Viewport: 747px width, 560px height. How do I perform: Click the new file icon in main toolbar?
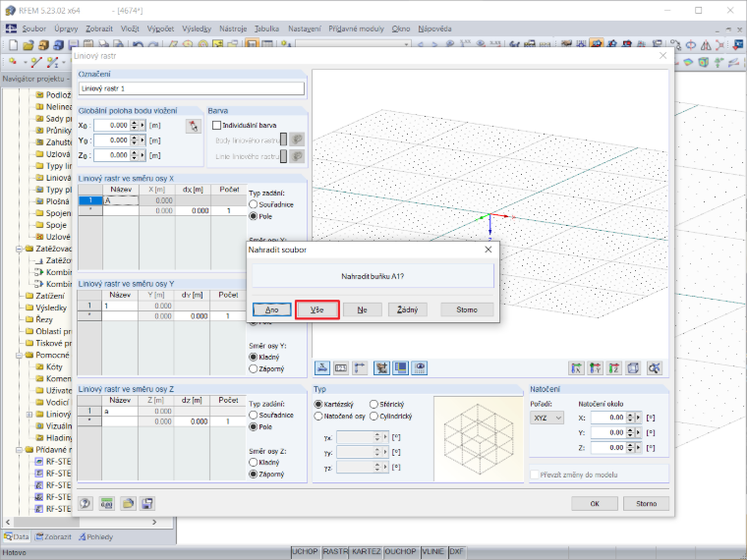13,45
